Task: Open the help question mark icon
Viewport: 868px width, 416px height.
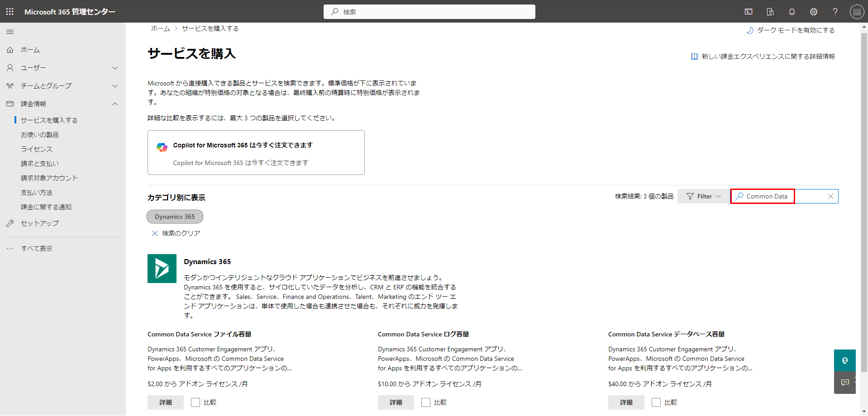Action: pyautogui.click(x=835, y=12)
